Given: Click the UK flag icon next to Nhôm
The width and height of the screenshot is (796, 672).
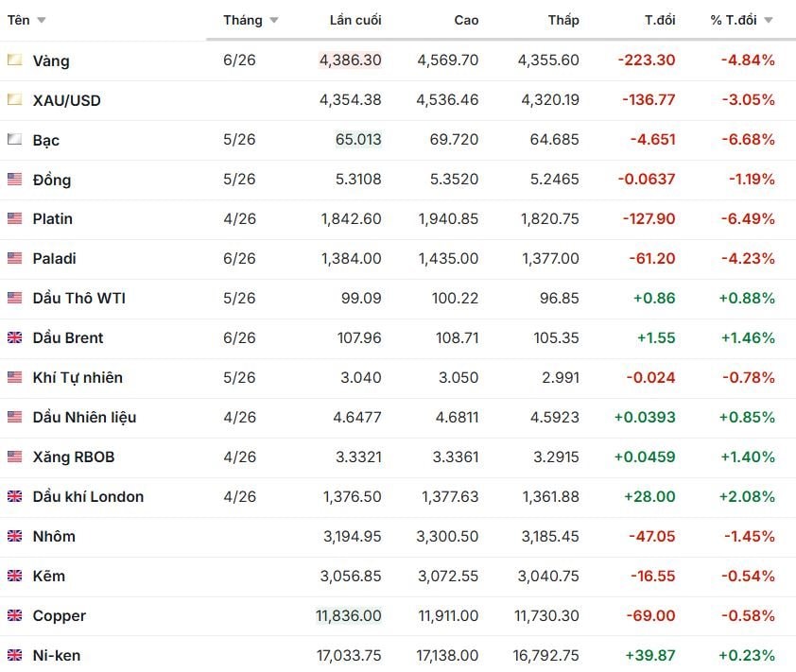Looking at the screenshot, I should (x=14, y=537).
